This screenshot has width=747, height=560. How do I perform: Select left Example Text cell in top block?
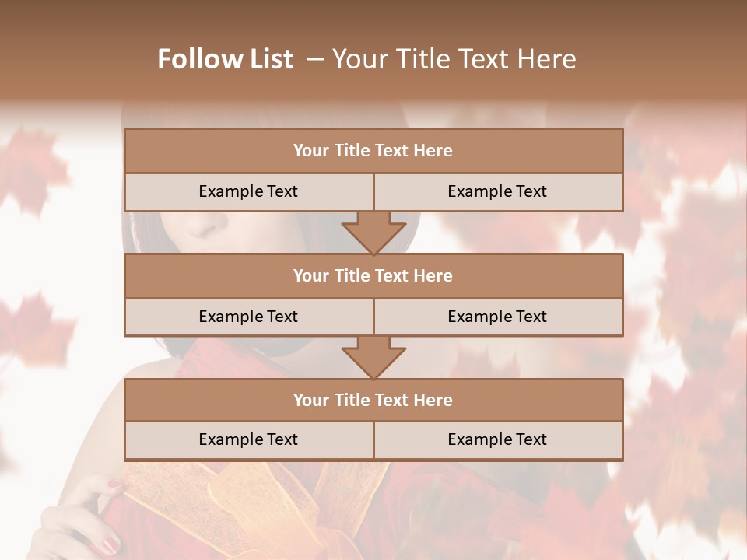[x=248, y=191]
